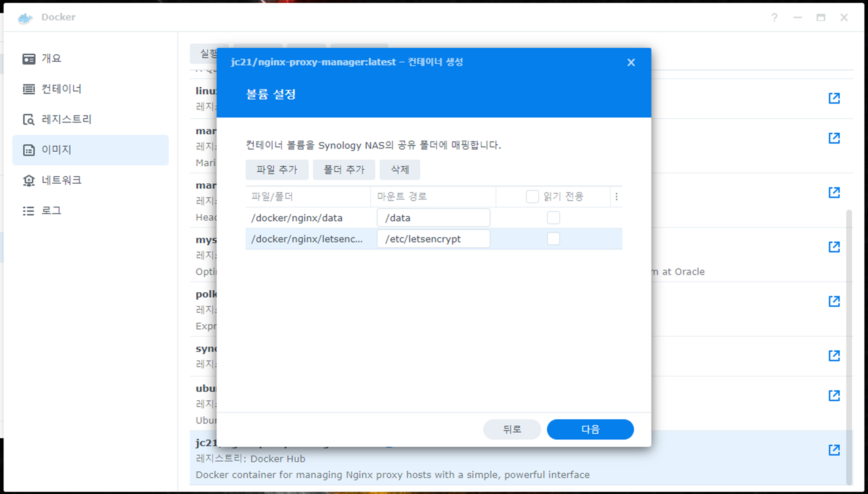The image size is (868, 494).
Task: Open the 컨테이너 section in sidebar
Action: pos(90,89)
